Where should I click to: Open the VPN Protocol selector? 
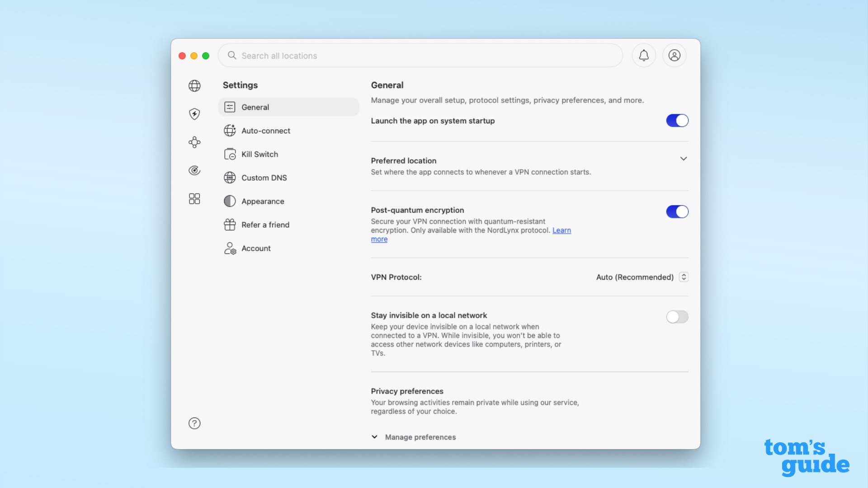pyautogui.click(x=684, y=277)
